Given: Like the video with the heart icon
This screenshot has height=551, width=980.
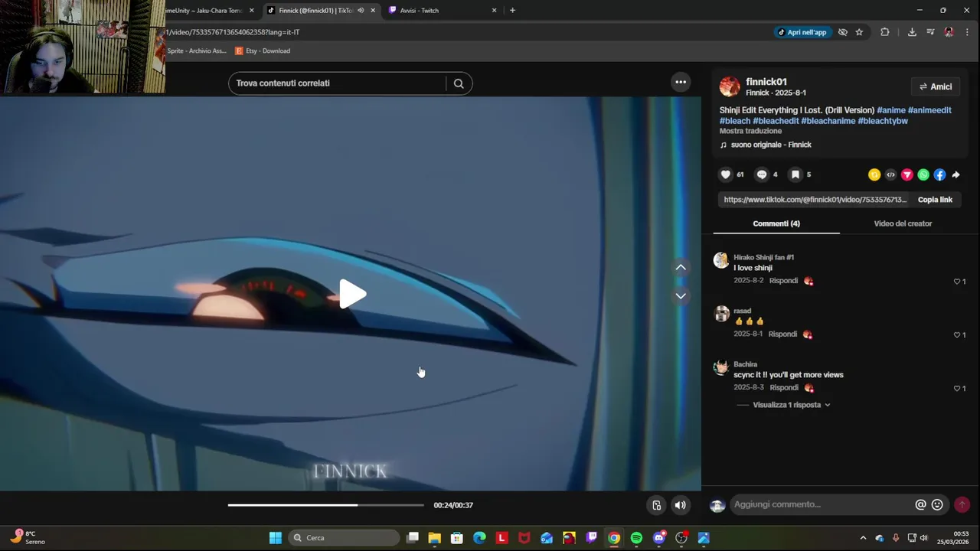Looking at the screenshot, I should 726,174.
